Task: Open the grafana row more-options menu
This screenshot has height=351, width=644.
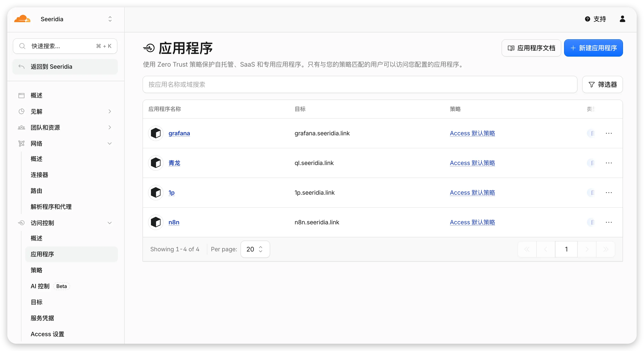Action: (609, 134)
